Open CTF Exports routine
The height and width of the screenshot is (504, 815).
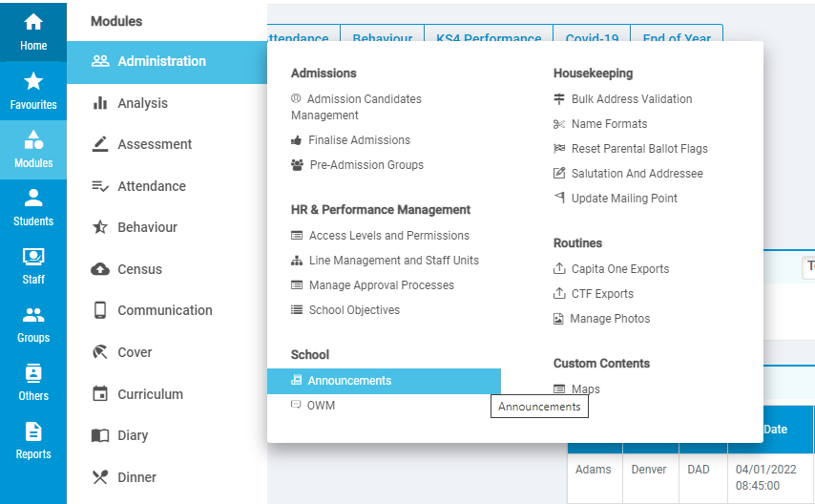[602, 294]
